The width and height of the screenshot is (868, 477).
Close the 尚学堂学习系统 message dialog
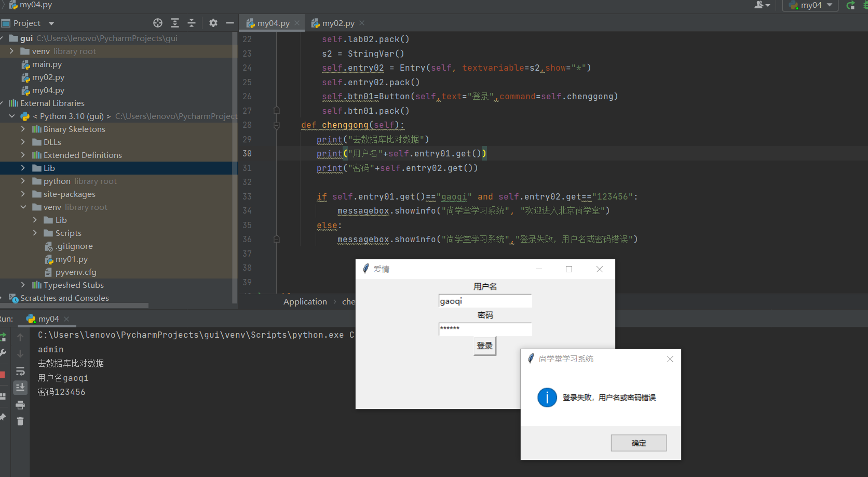click(670, 359)
